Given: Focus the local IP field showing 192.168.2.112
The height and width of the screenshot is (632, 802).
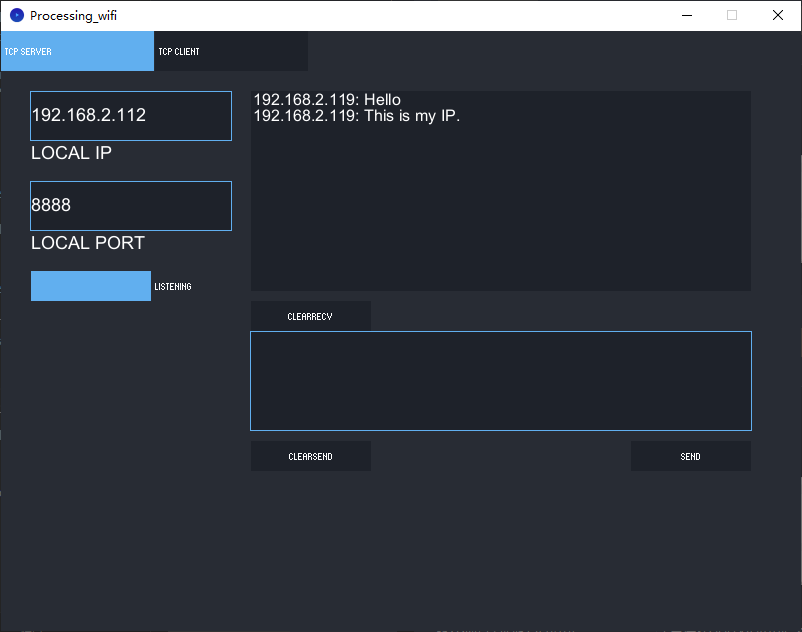Looking at the screenshot, I should (131, 116).
